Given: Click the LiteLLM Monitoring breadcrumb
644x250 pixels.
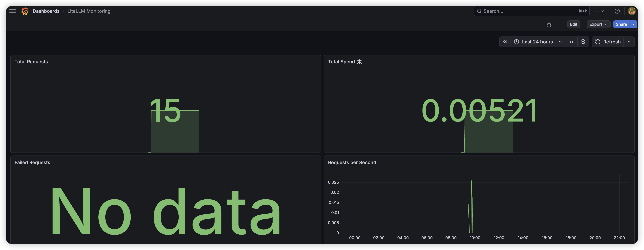Looking at the screenshot, I should pos(89,11).
